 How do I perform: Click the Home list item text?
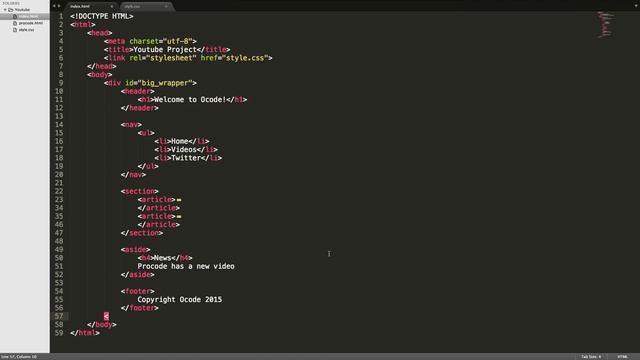tap(180, 141)
